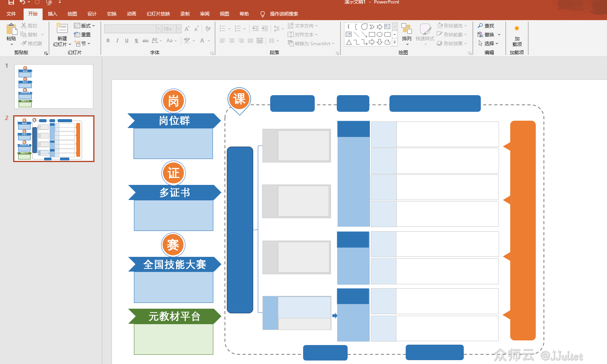This screenshot has height=364, width=607.
Task: Open the Layout (版式) dropdown
Action: pos(84,26)
